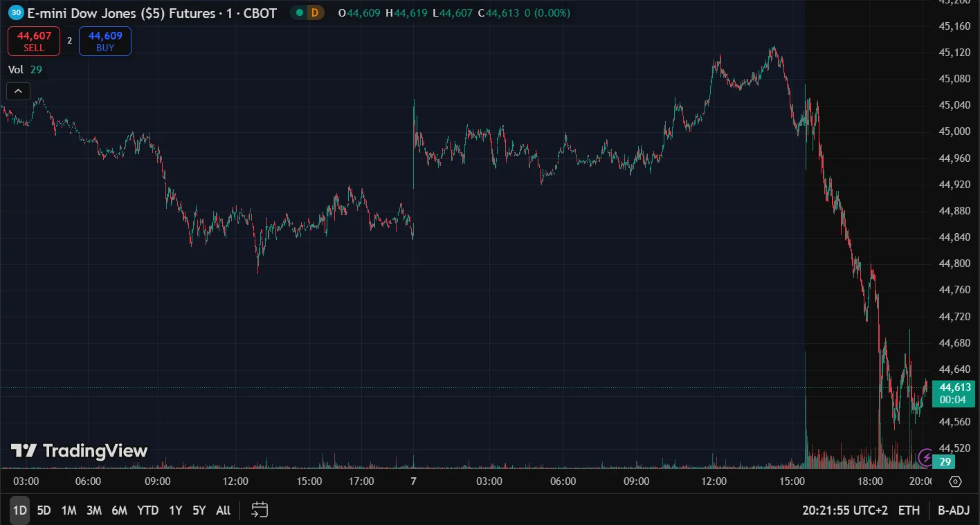The image size is (980, 525).
Task: Switch to the 5D time range
Action: tap(44, 510)
